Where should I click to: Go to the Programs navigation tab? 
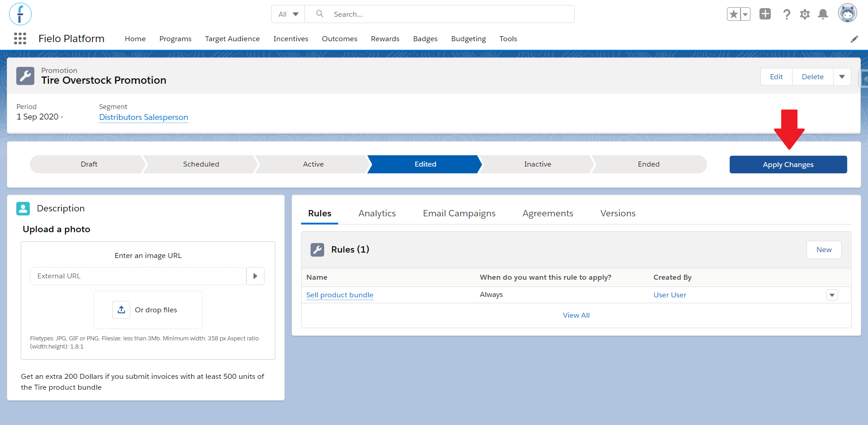pos(175,39)
